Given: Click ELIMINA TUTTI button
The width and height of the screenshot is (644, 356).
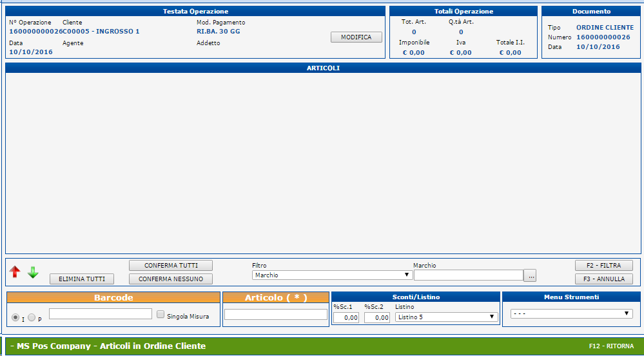Looking at the screenshot, I should 82,279.
